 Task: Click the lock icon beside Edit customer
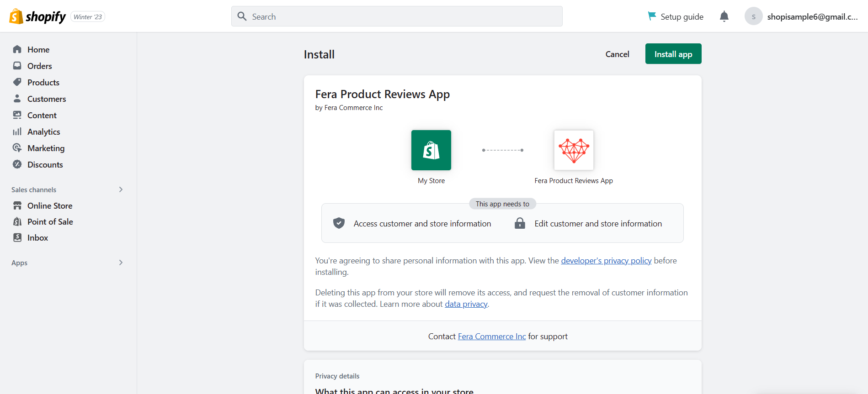click(x=520, y=223)
